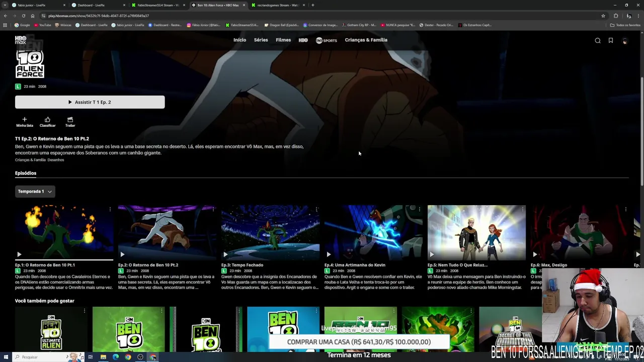Open a new browser tab
Image resolution: width=644 pixels, height=362 pixels.
click(313, 5)
